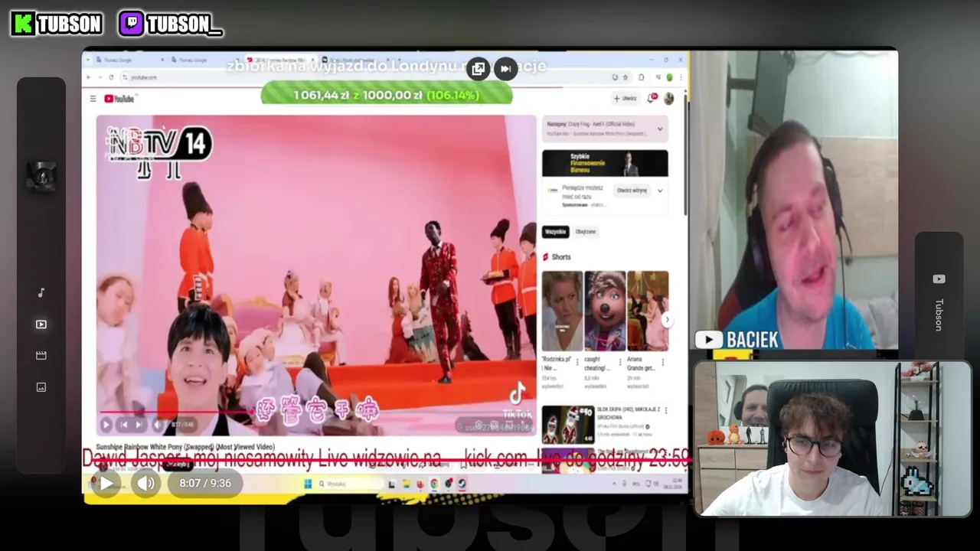Expand the sponsored ad chevron
The height and width of the screenshot is (551, 980).
pyautogui.click(x=660, y=191)
